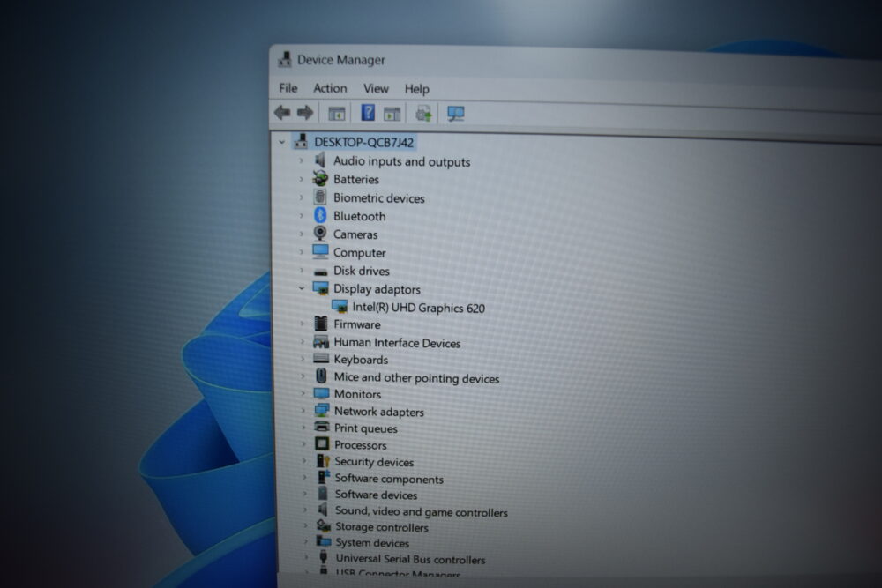Screen dimensions: 882x588
Task: Select the Universal Serial Bus controllers label
Action: click(411, 559)
